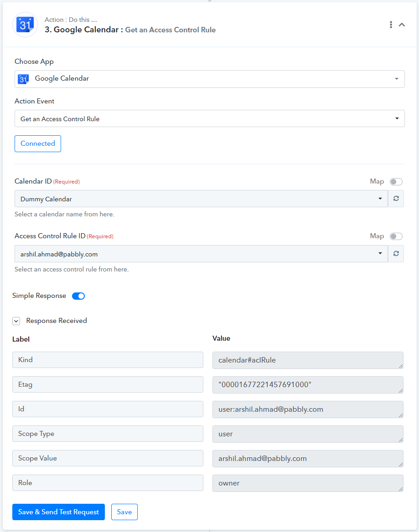
Task: Click the Save button
Action: click(124, 512)
